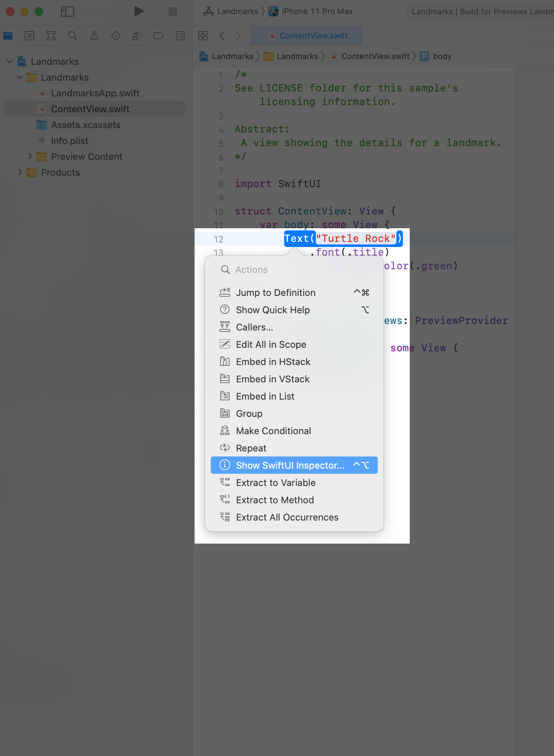This screenshot has height=756, width=554.
Task: Select the ContentView.swift editor tab
Action: click(306, 36)
